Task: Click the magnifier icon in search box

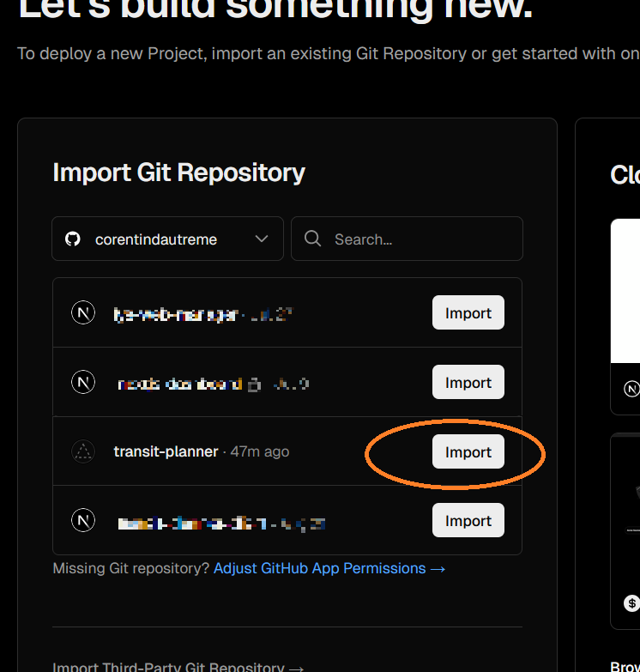Action: point(313,239)
